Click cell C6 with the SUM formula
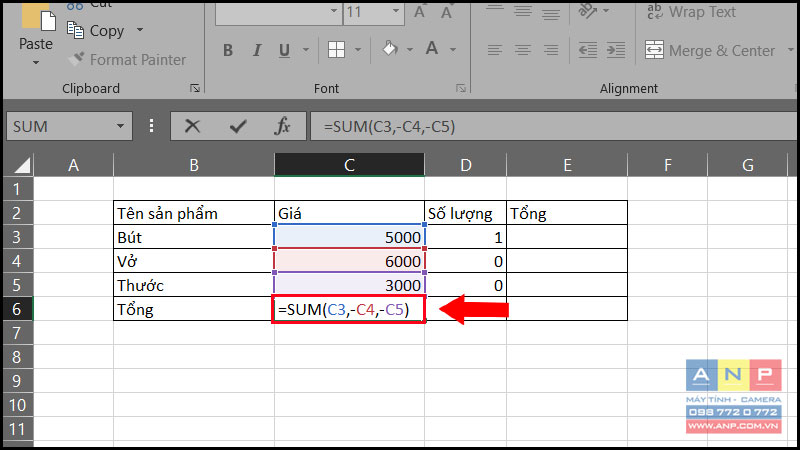 [349, 309]
